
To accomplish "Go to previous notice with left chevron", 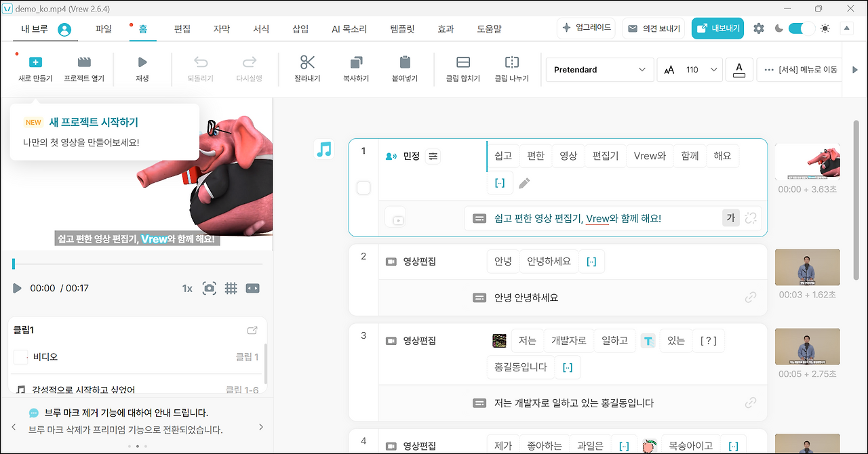I will click(14, 427).
